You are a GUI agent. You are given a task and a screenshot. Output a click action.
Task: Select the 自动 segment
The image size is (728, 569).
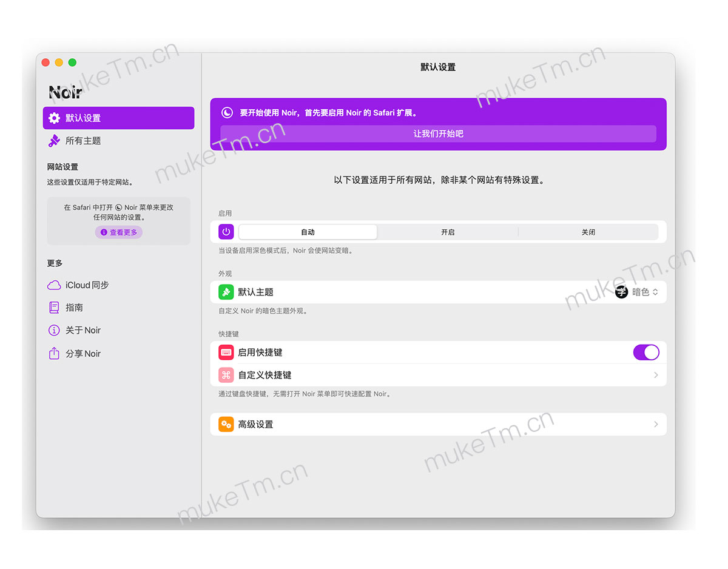point(308,232)
